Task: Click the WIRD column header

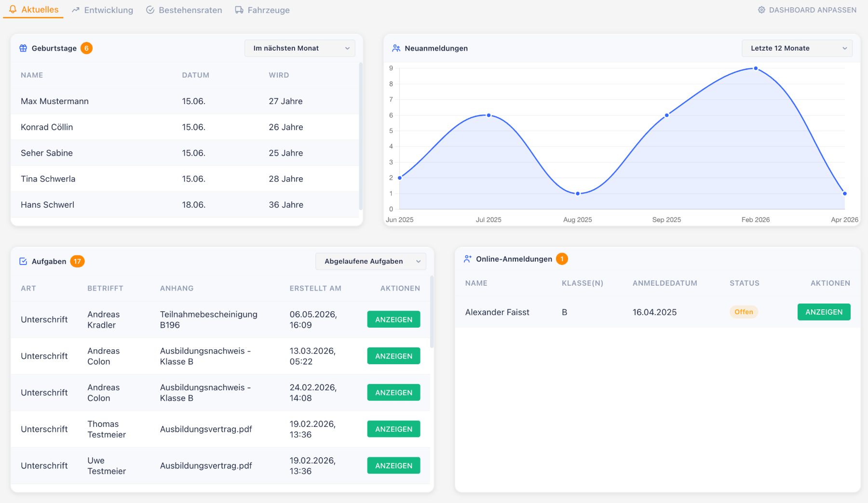Action: pos(279,75)
